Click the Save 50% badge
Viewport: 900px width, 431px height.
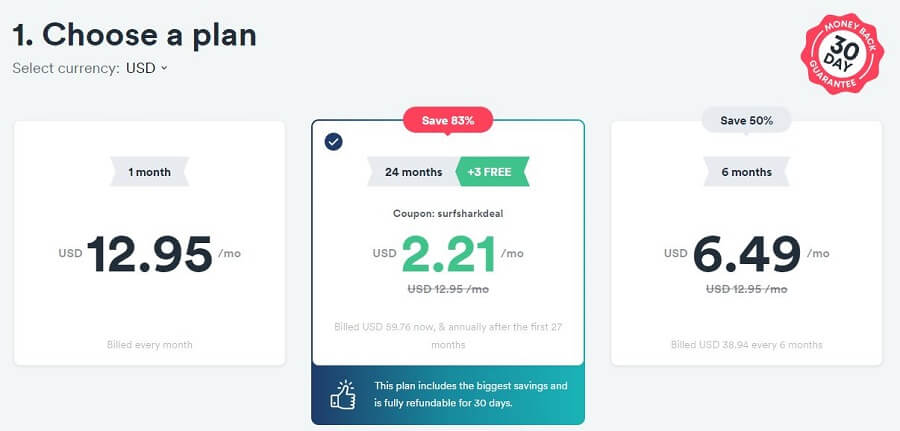tap(746, 121)
